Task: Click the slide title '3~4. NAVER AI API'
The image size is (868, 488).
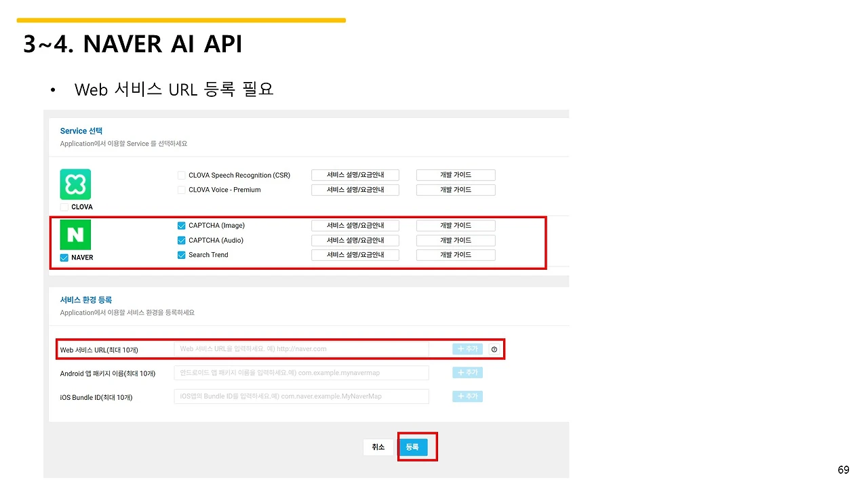Action: click(133, 44)
